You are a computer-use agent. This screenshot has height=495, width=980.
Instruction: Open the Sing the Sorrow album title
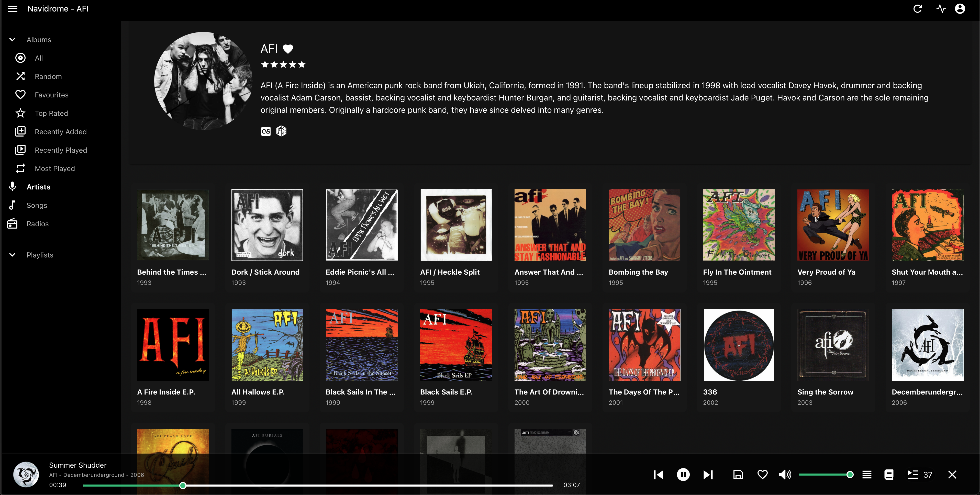825,392
